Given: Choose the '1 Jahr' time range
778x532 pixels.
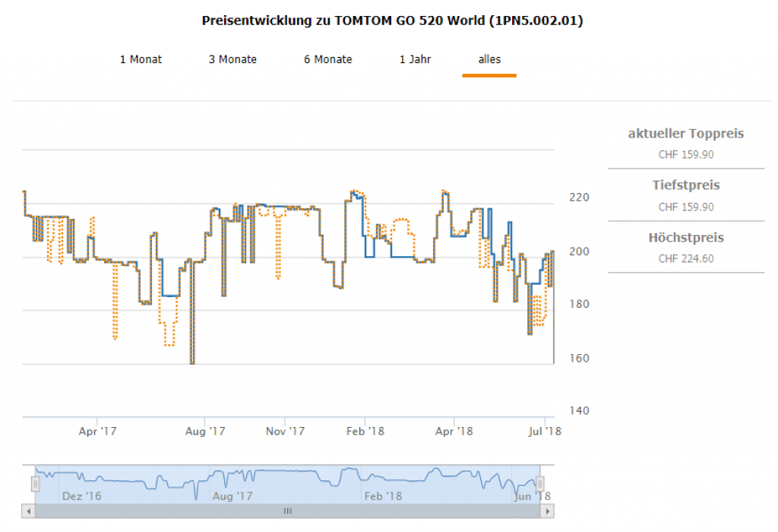Looking at the screenshot, I should pos(415,59).
